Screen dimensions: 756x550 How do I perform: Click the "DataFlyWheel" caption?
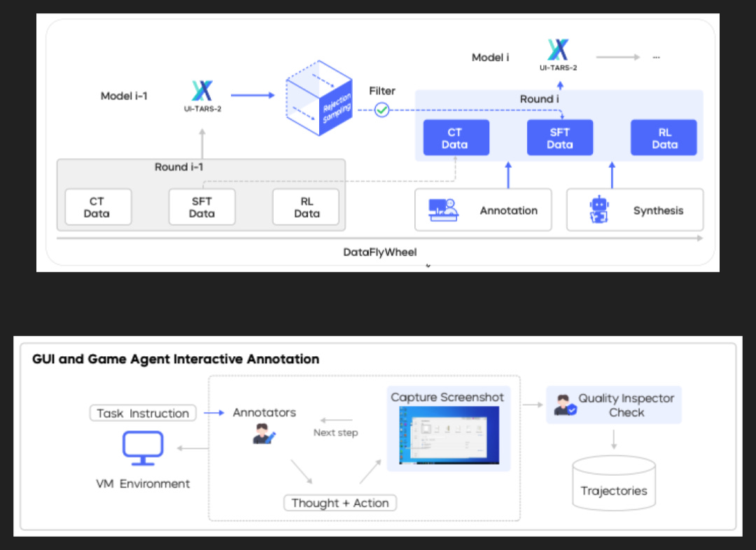point(380,252)
